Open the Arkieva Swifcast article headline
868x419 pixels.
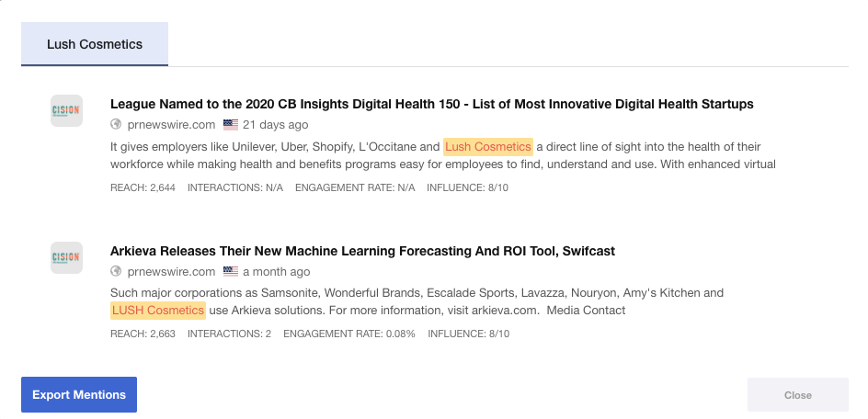tap(362, 251)
